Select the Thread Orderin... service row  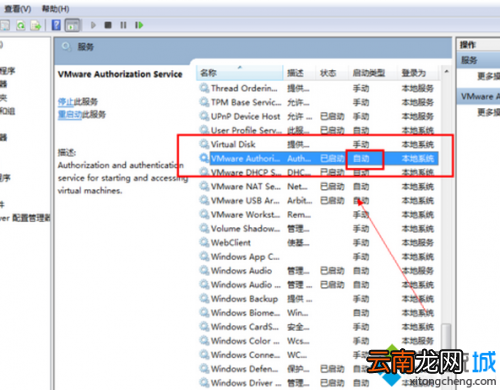(318, 88)
